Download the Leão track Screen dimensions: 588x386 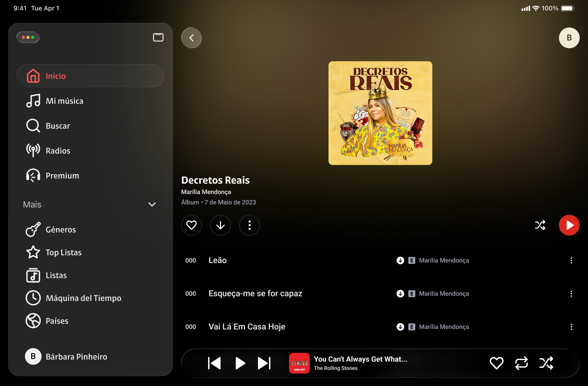(x=400, y=260)
